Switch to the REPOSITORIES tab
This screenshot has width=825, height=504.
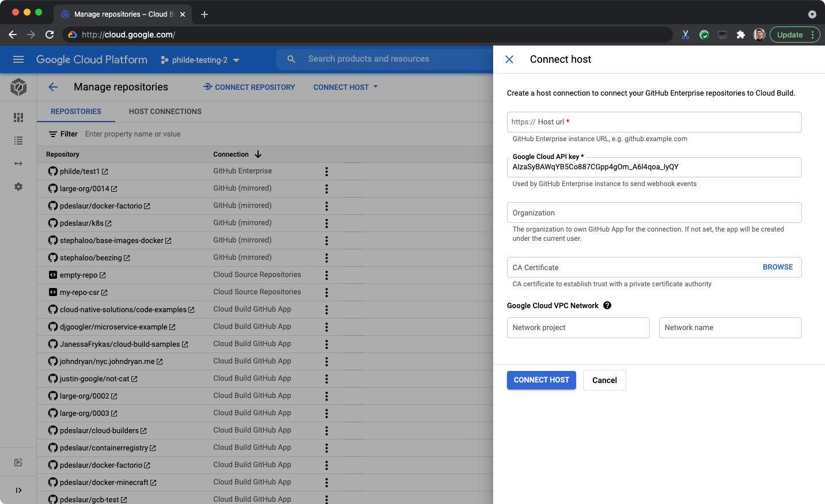[x=76, y=112]
